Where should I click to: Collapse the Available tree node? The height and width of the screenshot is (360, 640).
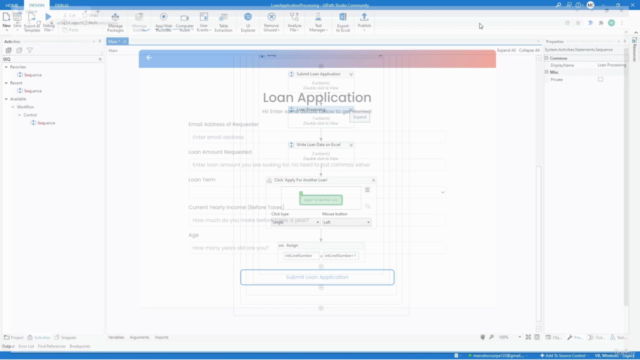[6, 99]
